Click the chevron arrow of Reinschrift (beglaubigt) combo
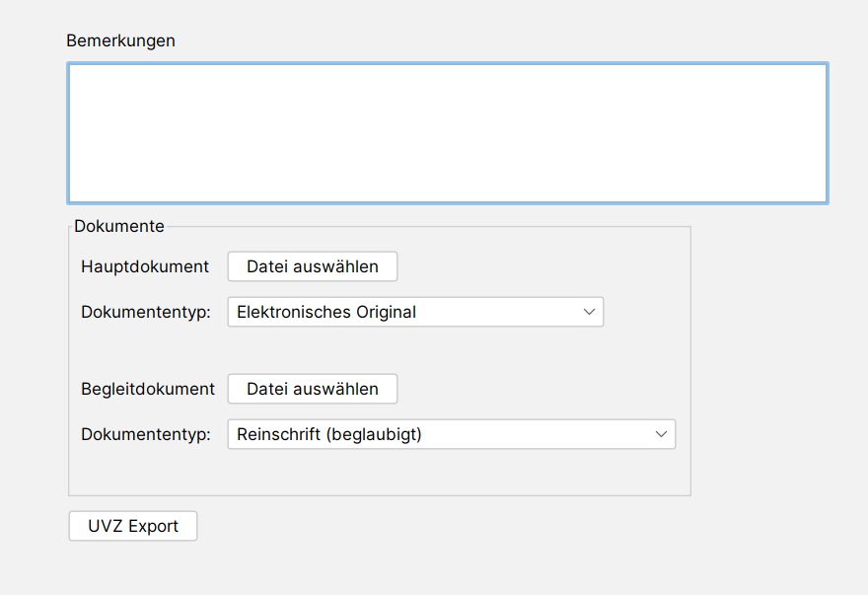 coord(661,434)
